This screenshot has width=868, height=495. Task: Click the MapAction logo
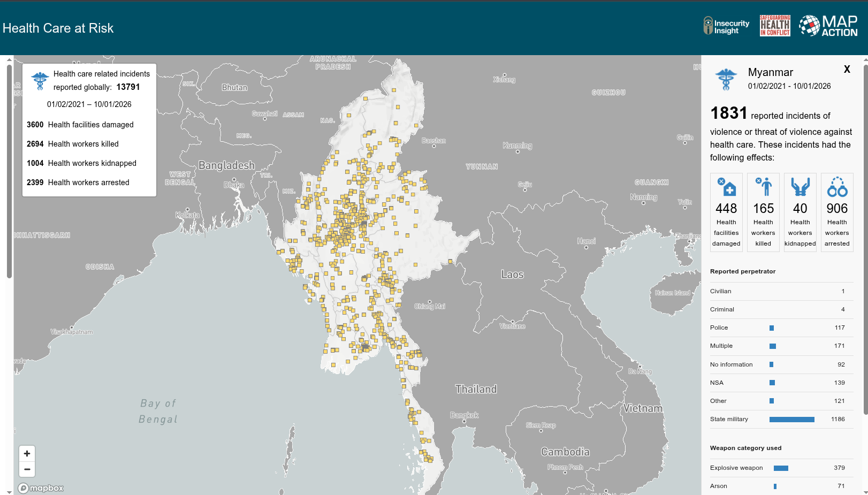click(x=828, y=26)
